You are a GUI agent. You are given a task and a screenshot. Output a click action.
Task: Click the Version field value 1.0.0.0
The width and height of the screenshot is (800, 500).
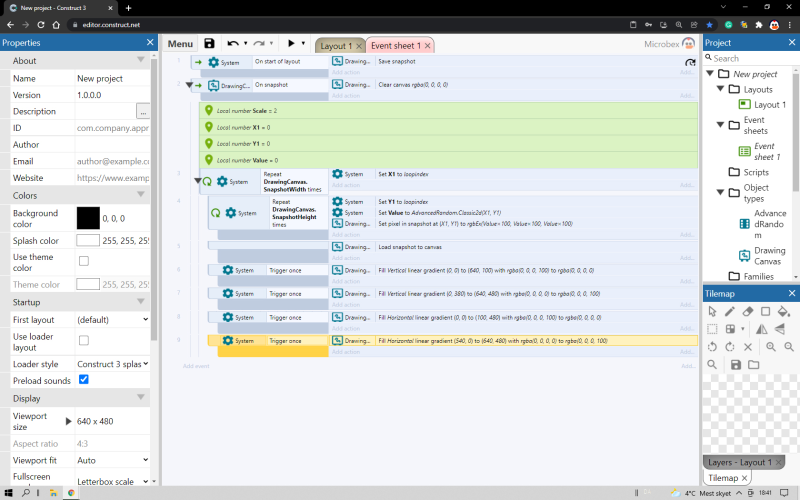click(112, 95)
